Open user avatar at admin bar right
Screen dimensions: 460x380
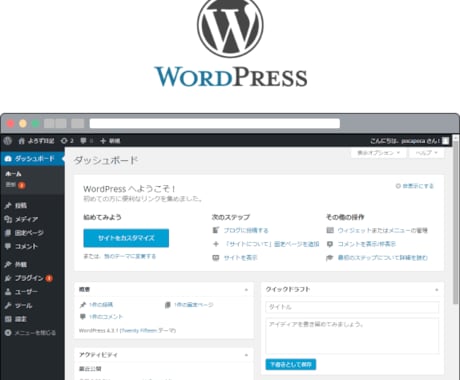[x=445, y=141]
